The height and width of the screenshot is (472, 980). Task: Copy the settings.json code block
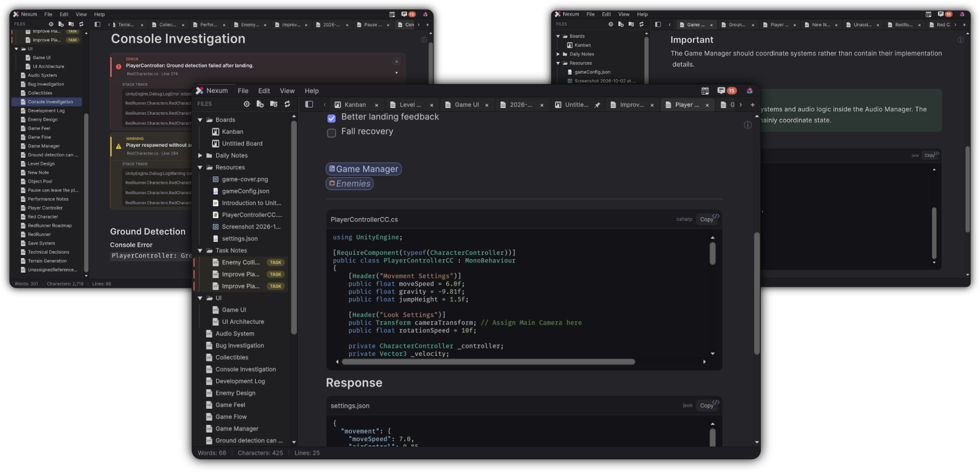coord(708,406)
